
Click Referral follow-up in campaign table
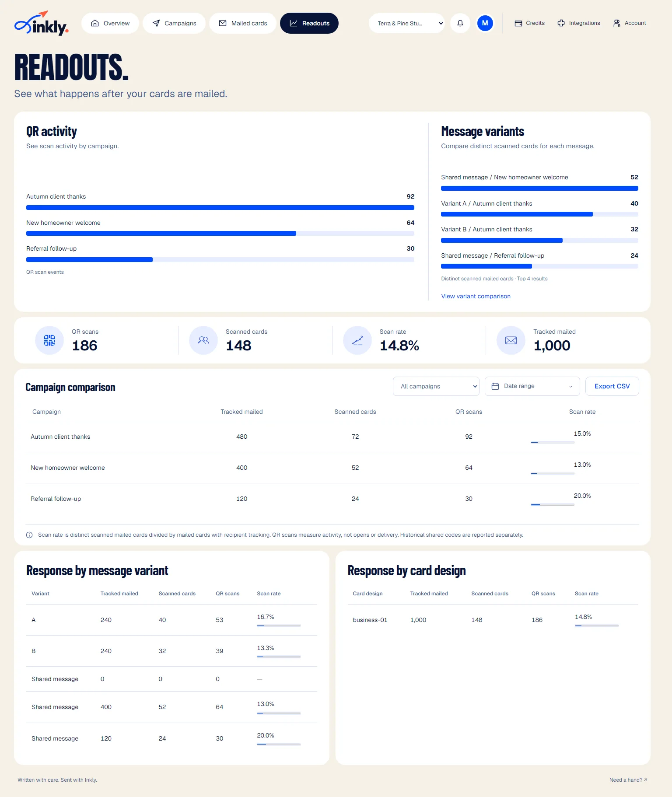coord(56,499)
